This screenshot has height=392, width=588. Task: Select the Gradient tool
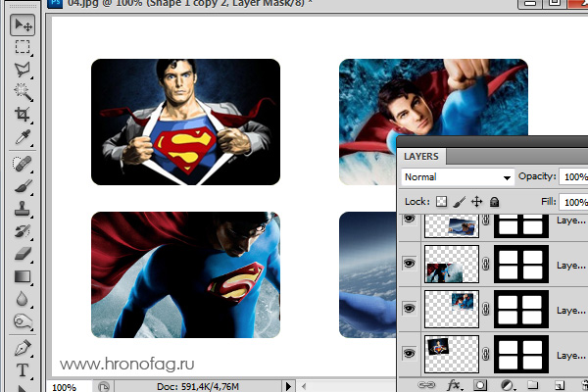click(23, 276)
